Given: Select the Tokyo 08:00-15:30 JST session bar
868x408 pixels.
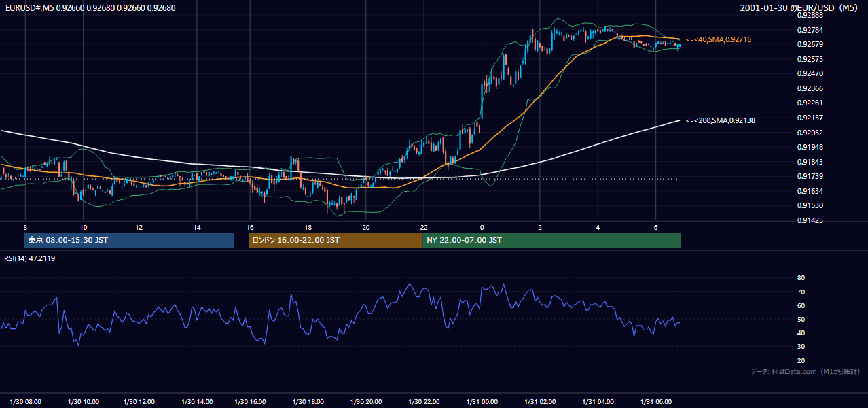Looking at the screenshot, I should pyautogui.click(x=129, y=240).
